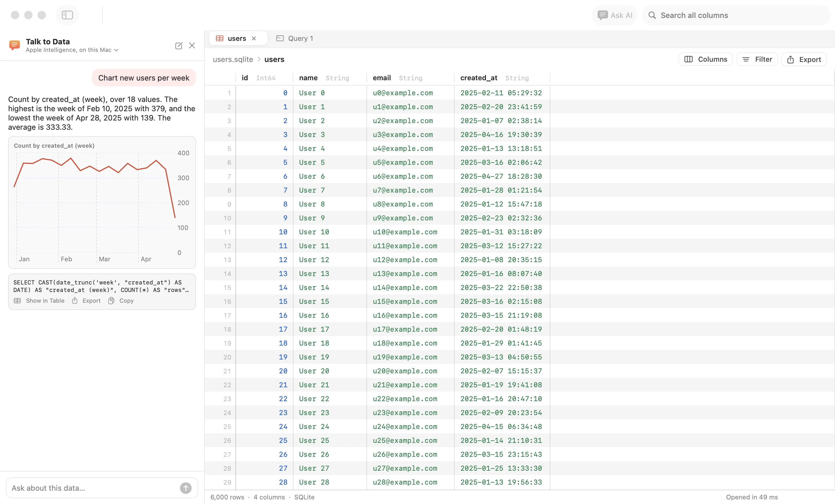Screen dimensions: 835x504
Task: Open the Filter options
Action: tap(757, 59)
